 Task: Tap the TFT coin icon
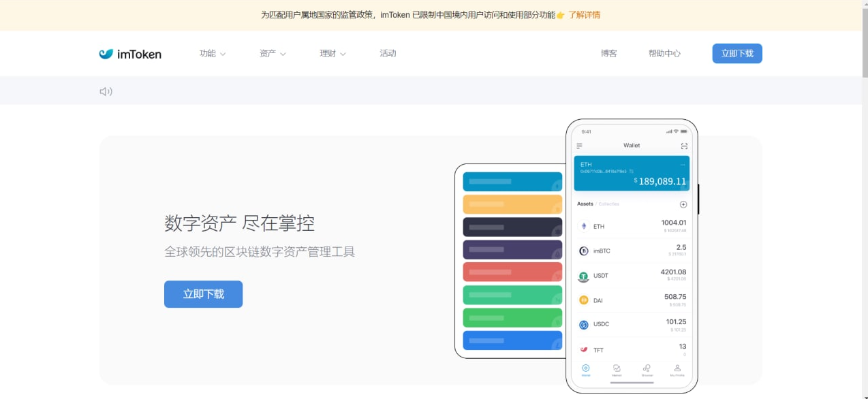coord(584,349)
